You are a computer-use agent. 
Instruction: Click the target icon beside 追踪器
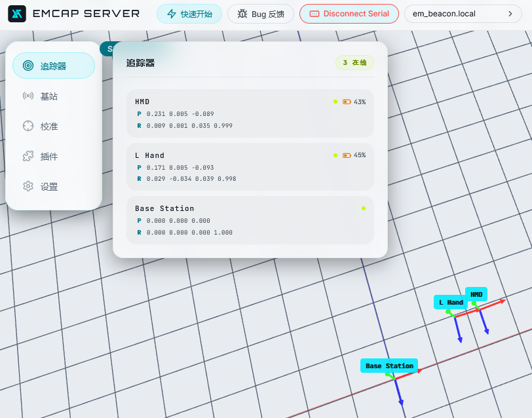click(x=28, y=66)
